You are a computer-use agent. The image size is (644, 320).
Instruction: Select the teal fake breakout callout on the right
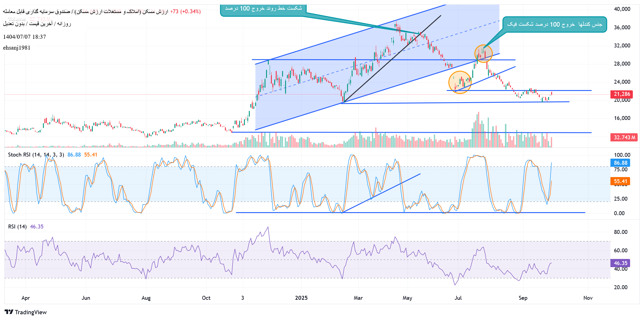pos(554,24)
